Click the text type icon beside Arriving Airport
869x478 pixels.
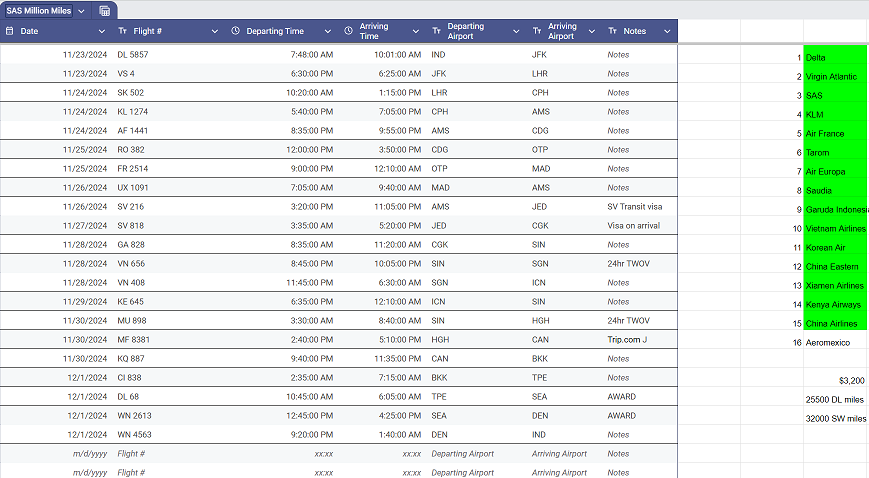537,31
